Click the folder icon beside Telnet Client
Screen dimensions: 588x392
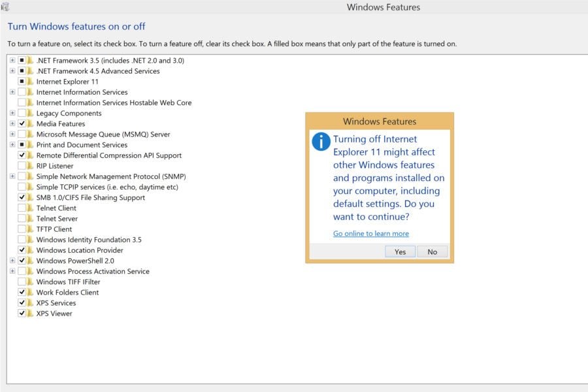30,208
